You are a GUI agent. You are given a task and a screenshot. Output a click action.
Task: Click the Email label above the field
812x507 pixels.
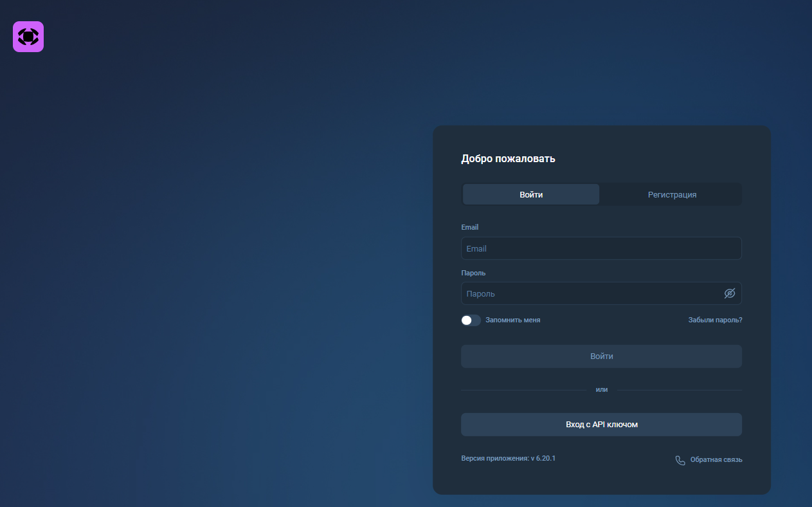coord(470,227)
